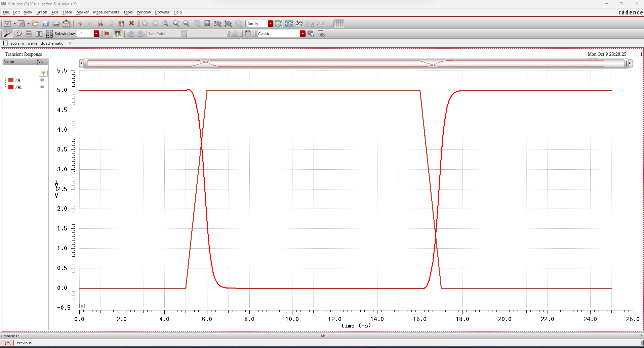Select the /A trace color swatch
The height and width of the screenshot is (348, 644).
[11, 80]
